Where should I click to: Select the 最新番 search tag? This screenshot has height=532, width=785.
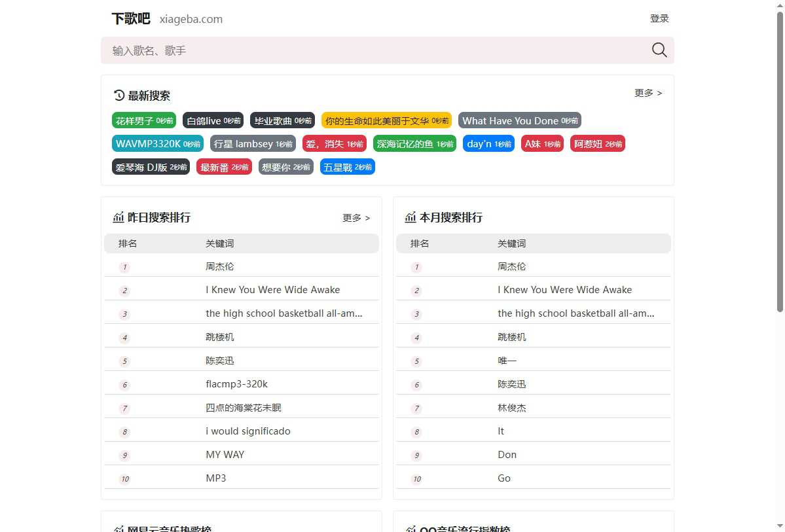pos(225,167)
